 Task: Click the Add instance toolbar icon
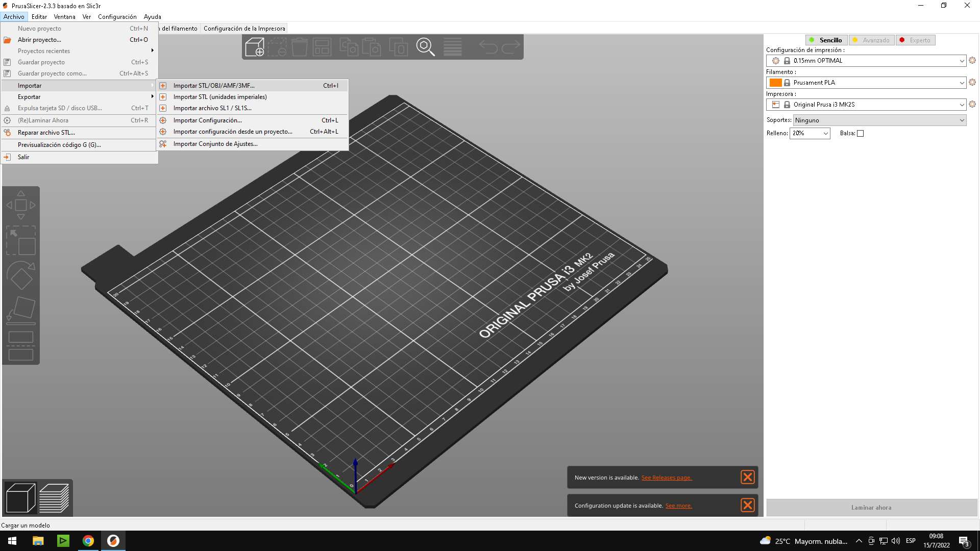click(399, 47)
